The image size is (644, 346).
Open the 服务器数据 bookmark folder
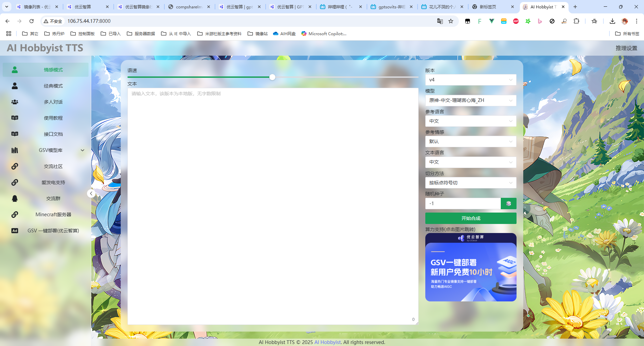141,34
